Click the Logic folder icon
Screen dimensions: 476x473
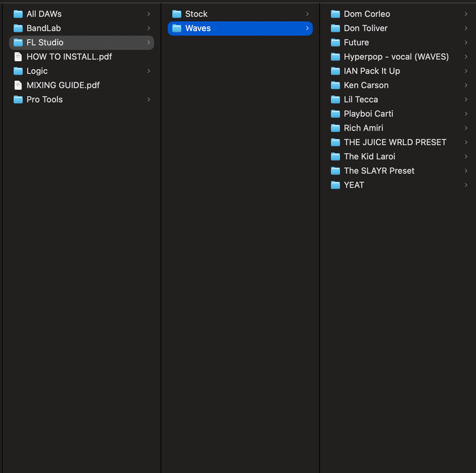point(18,71)
